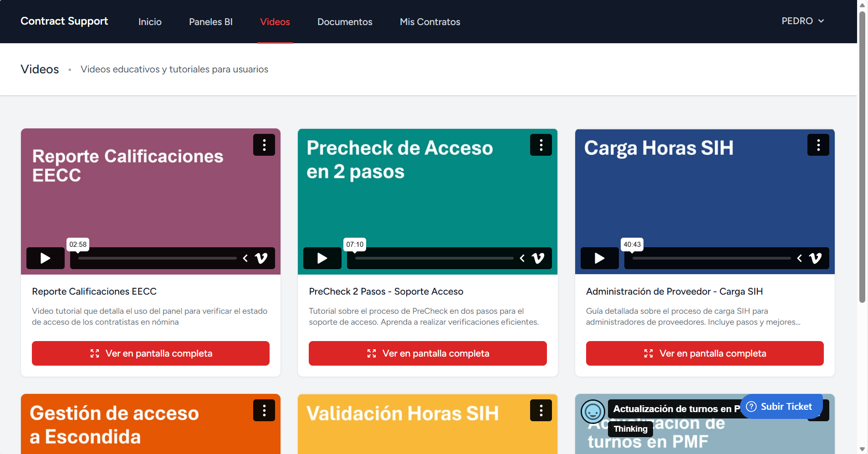Click the scrollbar down arrow

click(x=862, y=449)
